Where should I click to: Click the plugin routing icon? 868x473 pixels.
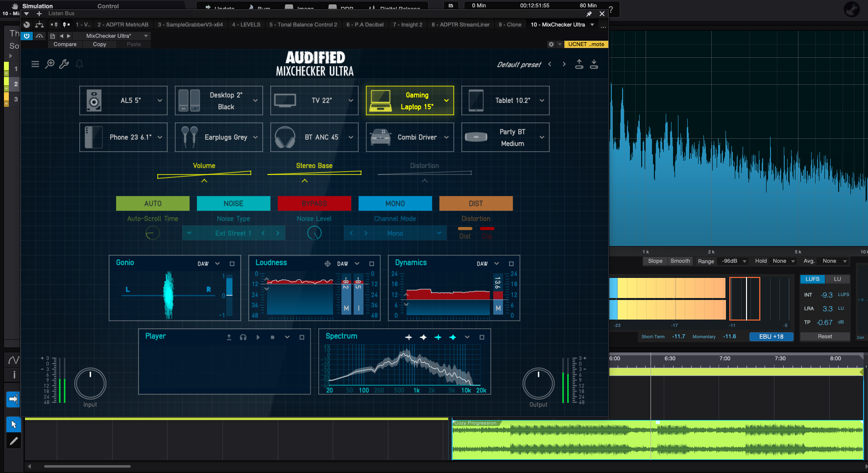tap(40, 25)
